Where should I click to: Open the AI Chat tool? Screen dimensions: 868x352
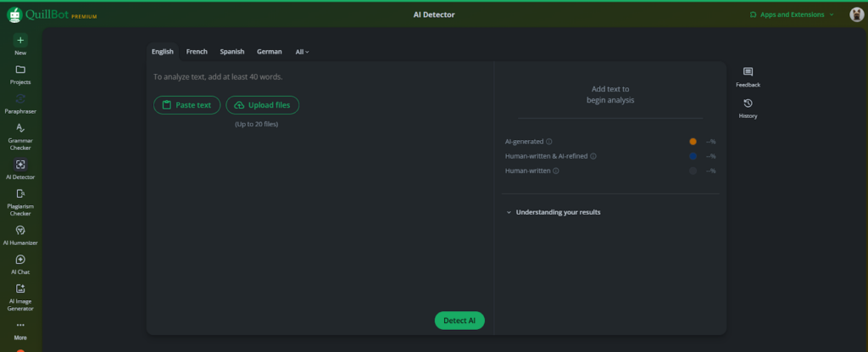pos(20,260)
